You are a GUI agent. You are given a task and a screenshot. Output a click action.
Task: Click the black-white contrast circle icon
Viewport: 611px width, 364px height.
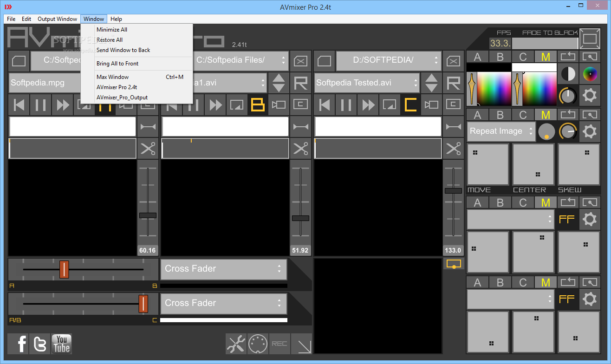(567, 74)
